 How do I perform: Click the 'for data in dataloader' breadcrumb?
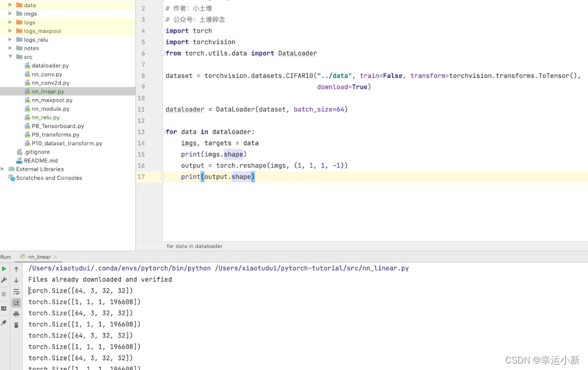(195, 246)
